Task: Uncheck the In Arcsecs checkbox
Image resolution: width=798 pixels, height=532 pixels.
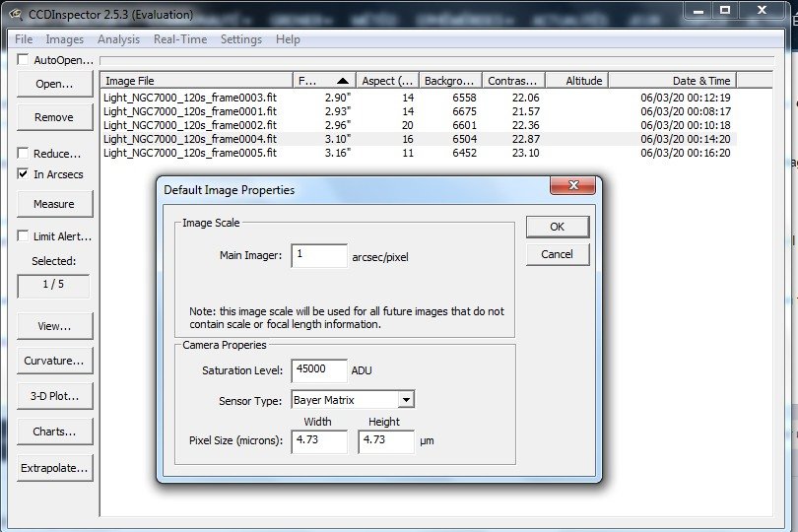Action: pos(23,174)
